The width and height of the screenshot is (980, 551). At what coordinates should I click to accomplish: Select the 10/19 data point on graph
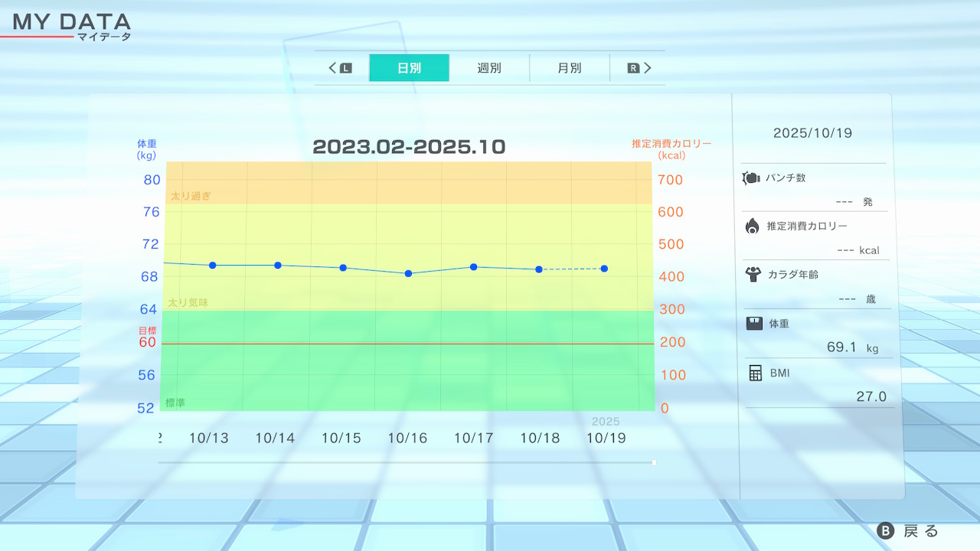[604, 269]
